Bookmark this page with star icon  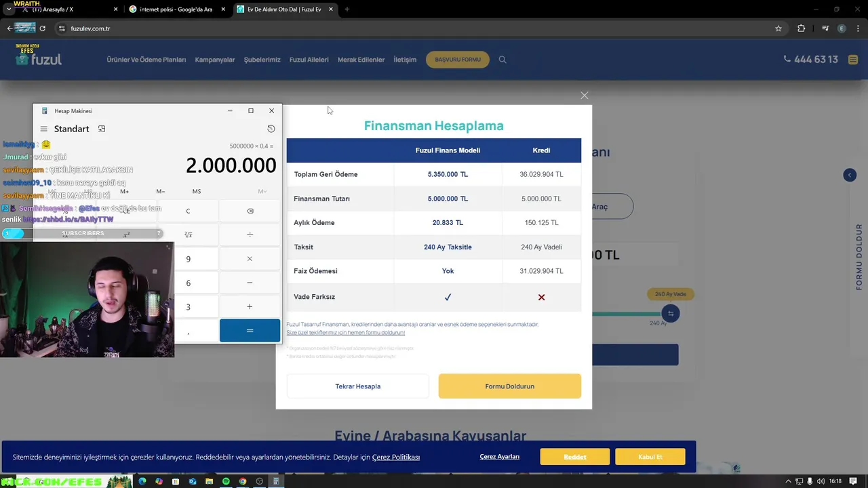pos(778,28)
